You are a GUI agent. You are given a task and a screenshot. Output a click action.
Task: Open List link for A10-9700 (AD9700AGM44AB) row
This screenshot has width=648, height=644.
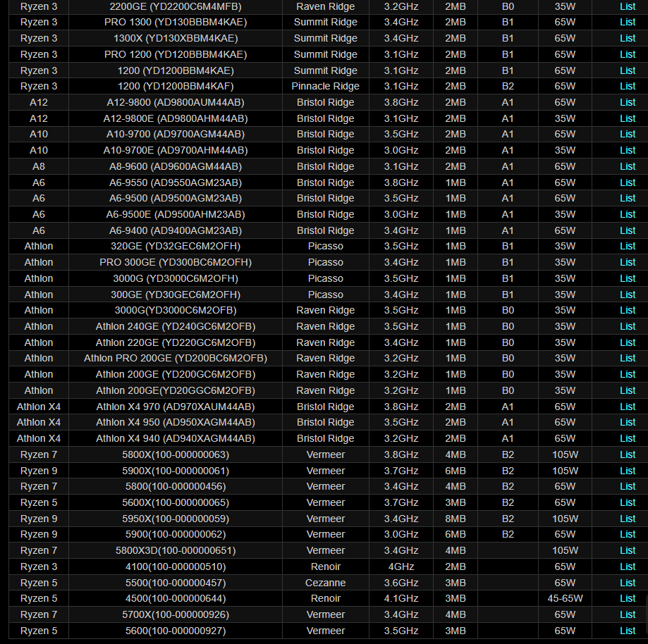[x=628, y=135]
